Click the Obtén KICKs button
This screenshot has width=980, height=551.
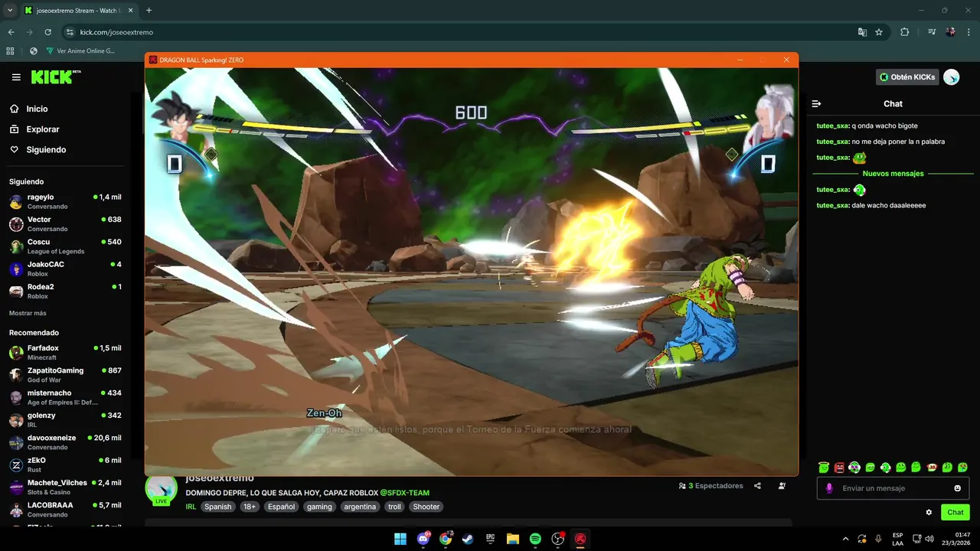907,77
